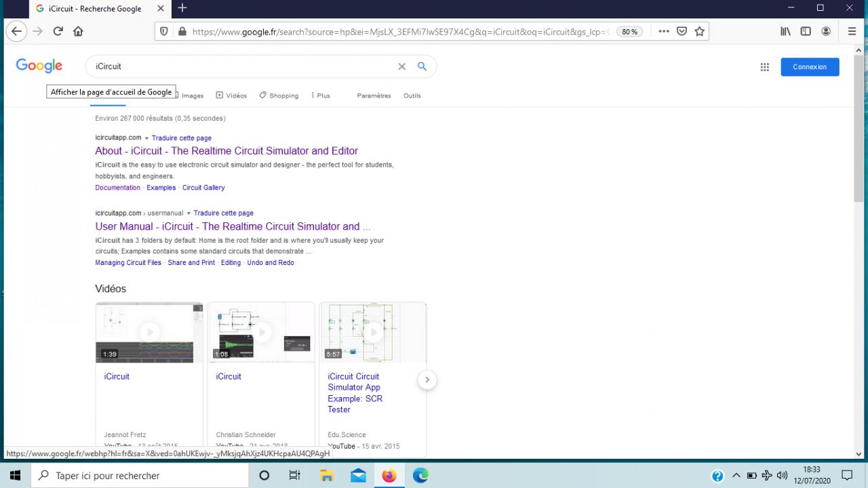Open the Mail app on taskbar
Viewport: 868px width, 488px height.
click(x=358, y=475)
